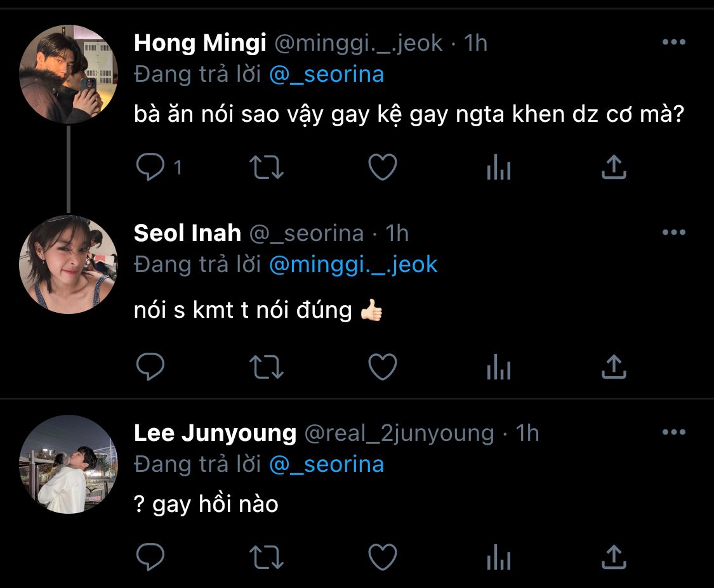This screenshot has width=714, height=588.
Task: Open more options on Lee Junyoung's tweet
Action: pos(673,433)
